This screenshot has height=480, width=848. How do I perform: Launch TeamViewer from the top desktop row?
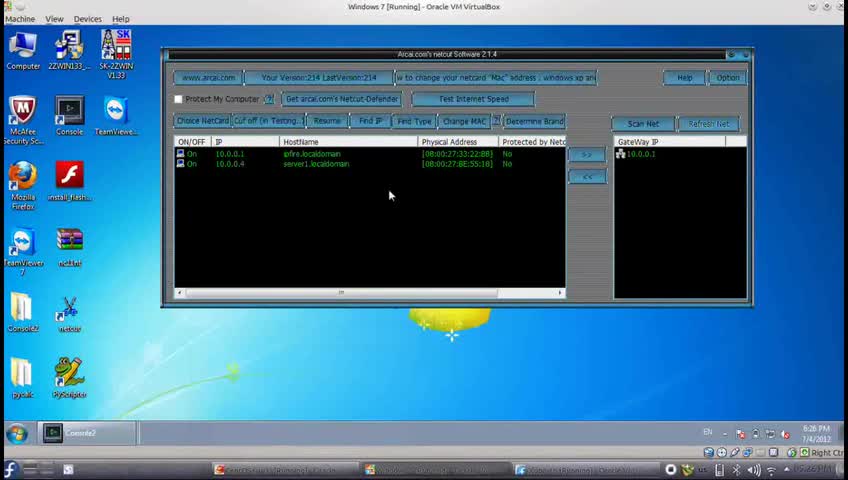tap(116, 116)
